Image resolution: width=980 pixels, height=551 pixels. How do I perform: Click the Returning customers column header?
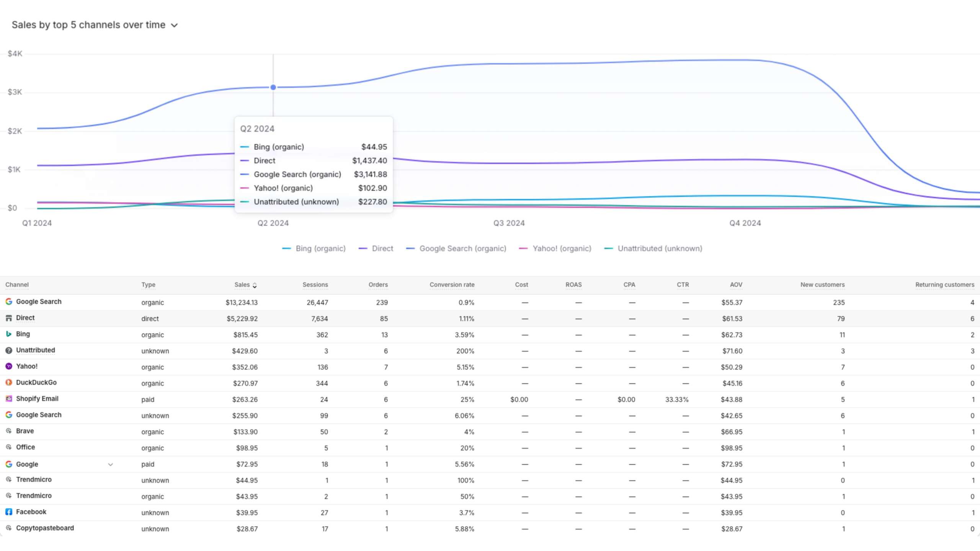(x=944, y=285)
